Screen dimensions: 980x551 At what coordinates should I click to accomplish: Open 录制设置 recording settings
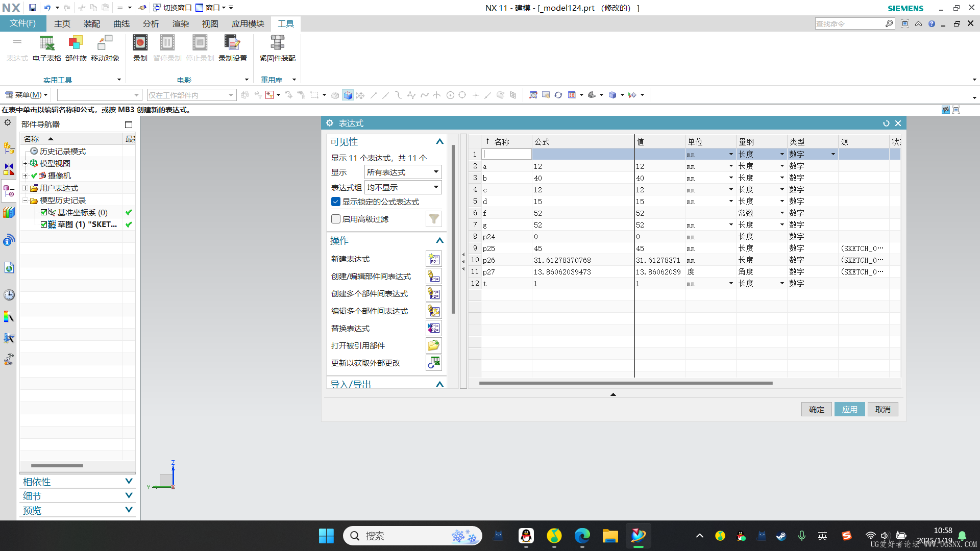pyautogui.click(x=232, y=48)
